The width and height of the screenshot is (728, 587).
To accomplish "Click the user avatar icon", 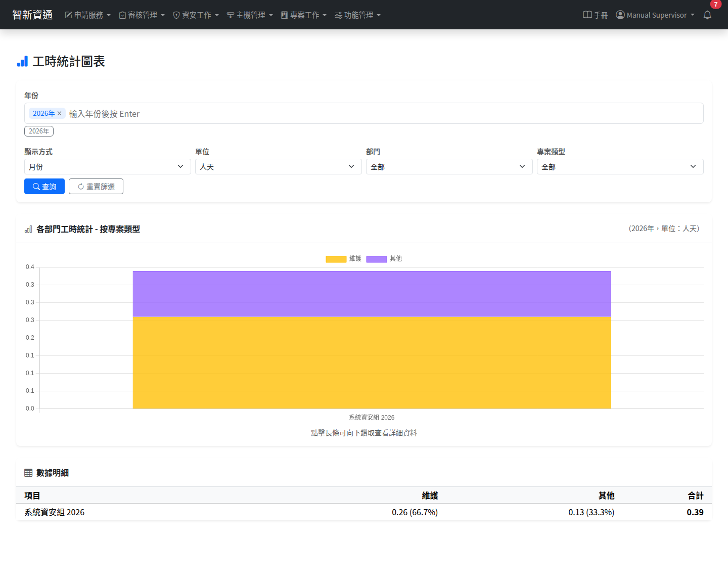I will 620,15.
